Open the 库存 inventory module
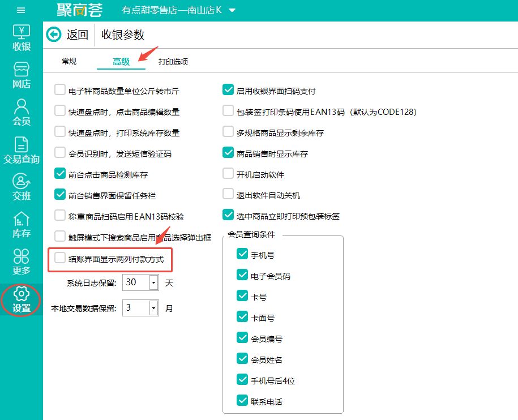 [22, 225]
